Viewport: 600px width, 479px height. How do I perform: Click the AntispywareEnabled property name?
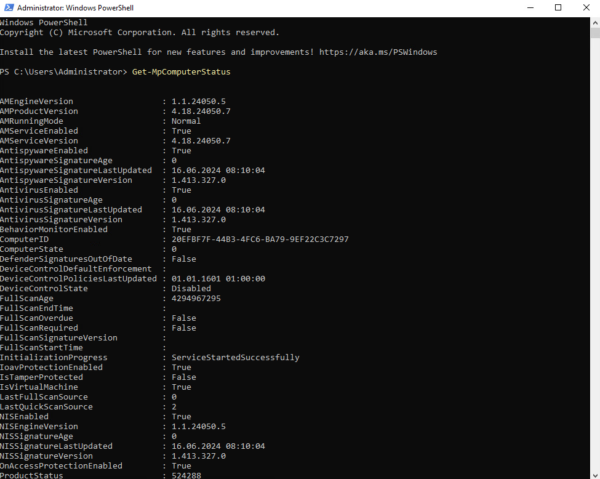[x=44, y=151]
